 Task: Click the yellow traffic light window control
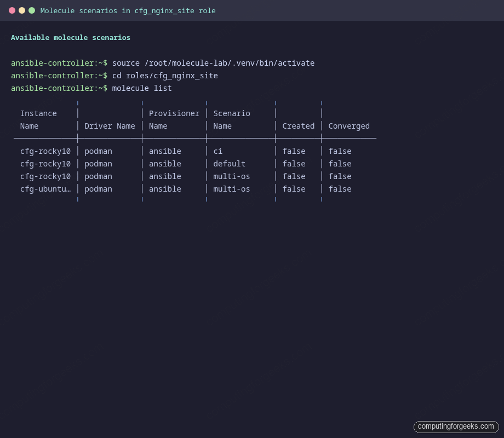tap(21, 9)
